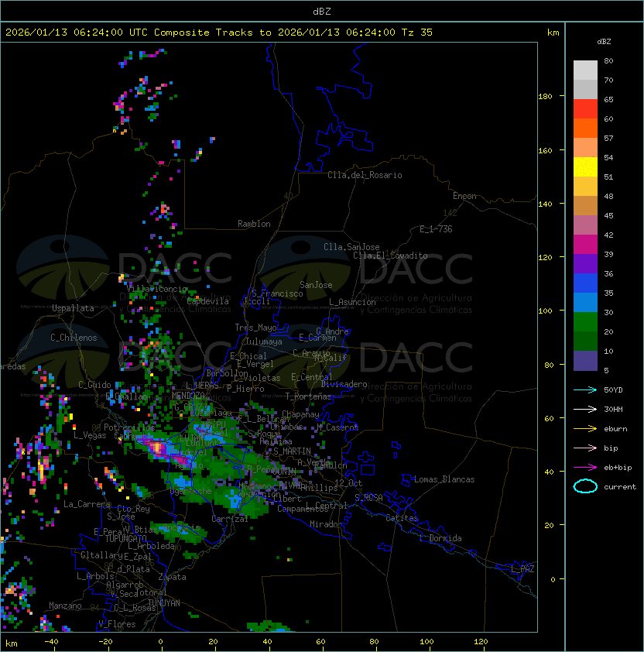Pick the bright green 20-30 dBZ swatch
Viewport: 644px width, 652px height.
[585, 322]
